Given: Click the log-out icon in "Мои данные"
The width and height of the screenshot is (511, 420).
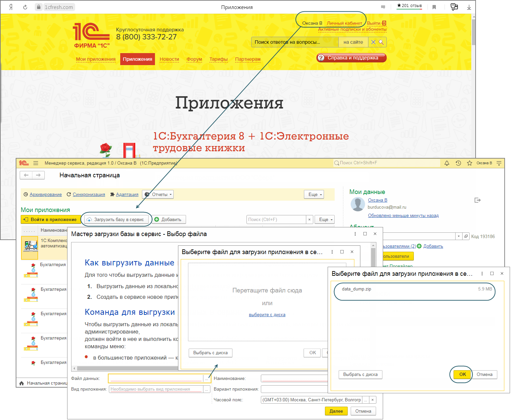Looking at the screenshot, I should tap(478, 200).
